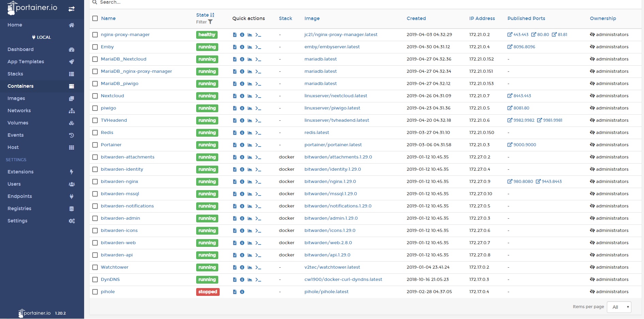644x319 pixels.
Task: Open logs icon for nginx-proxy-manager
Action: 235,35
